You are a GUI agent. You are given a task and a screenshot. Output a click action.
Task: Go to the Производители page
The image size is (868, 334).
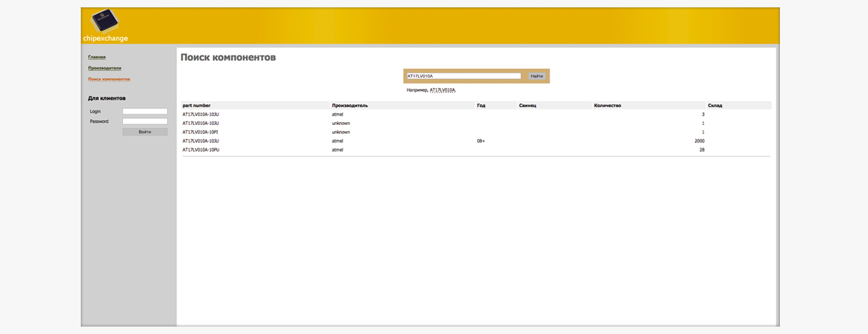coord(105,68)
